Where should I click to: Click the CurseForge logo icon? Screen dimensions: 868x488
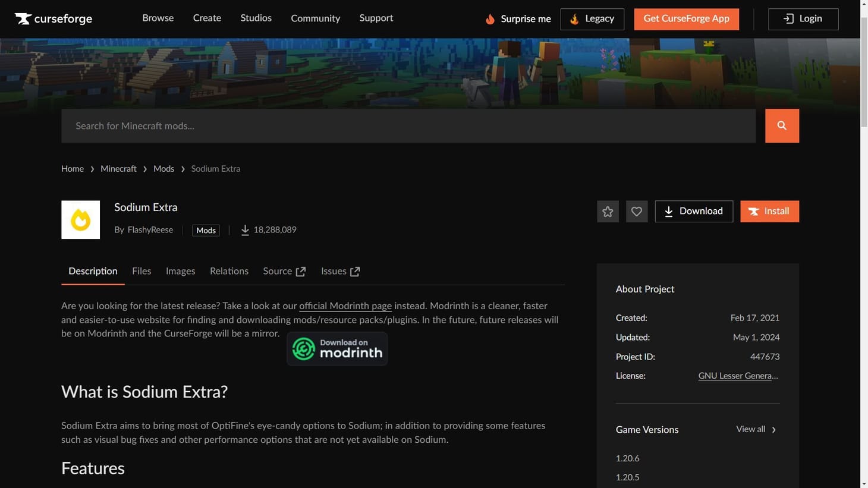(x=23, y=18)
